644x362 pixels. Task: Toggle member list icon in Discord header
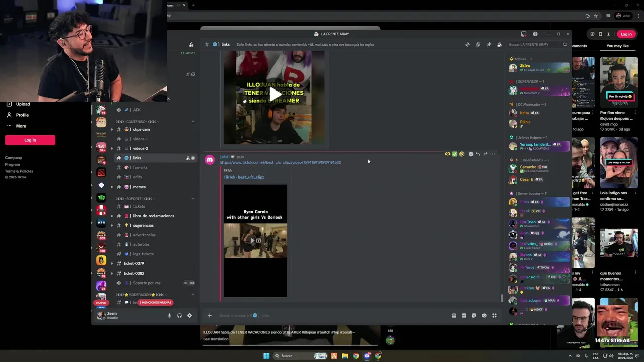pos(499,44)
